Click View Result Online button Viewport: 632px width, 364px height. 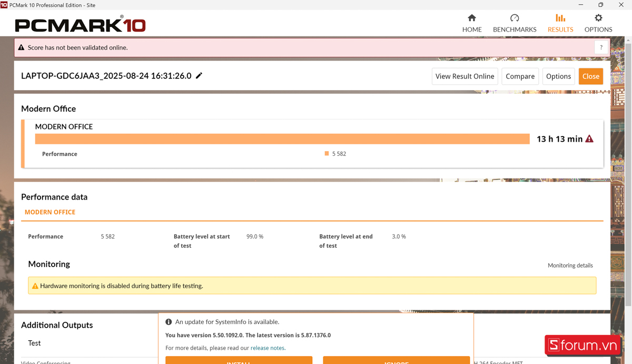coord(465,76)
